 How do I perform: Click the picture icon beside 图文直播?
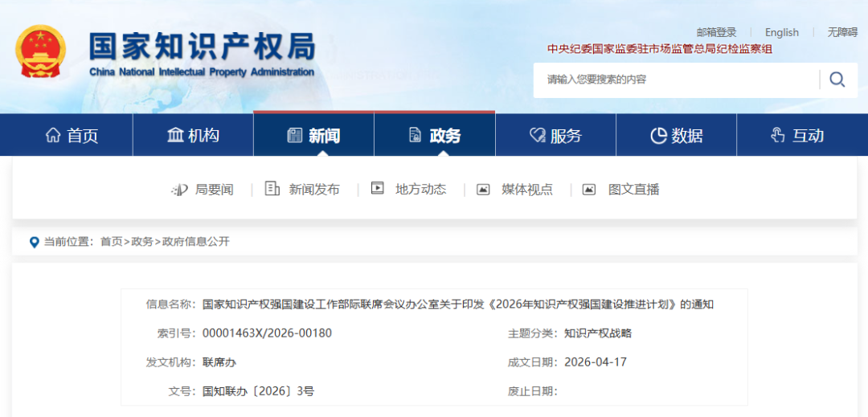point(588,190)
